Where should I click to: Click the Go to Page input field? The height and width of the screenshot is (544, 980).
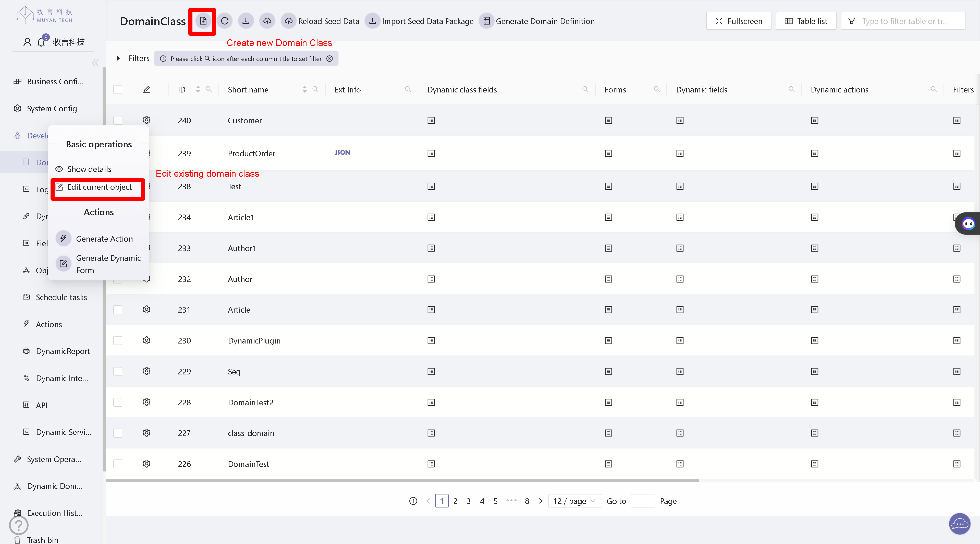coord(643,501)
